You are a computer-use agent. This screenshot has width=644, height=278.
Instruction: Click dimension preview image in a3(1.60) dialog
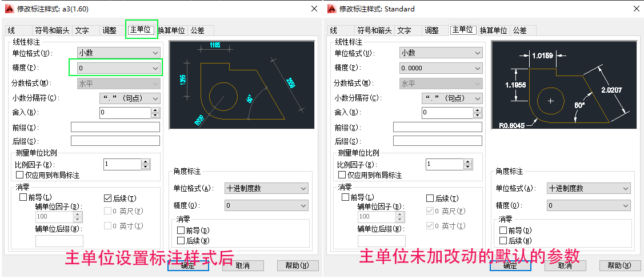242,84
